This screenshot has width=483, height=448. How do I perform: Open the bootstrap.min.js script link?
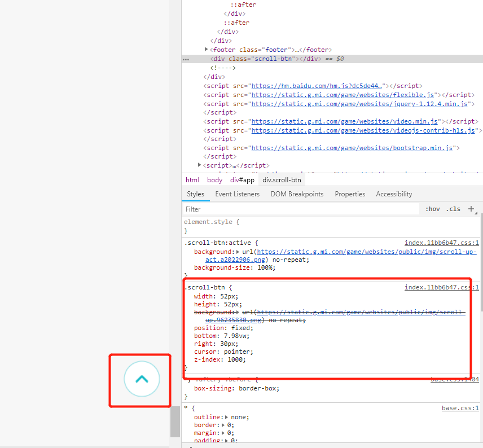[352, 148]
